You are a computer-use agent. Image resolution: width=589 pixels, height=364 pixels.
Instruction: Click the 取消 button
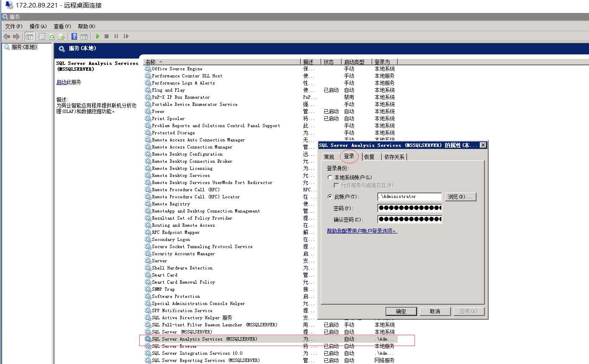tap(435, 311)
